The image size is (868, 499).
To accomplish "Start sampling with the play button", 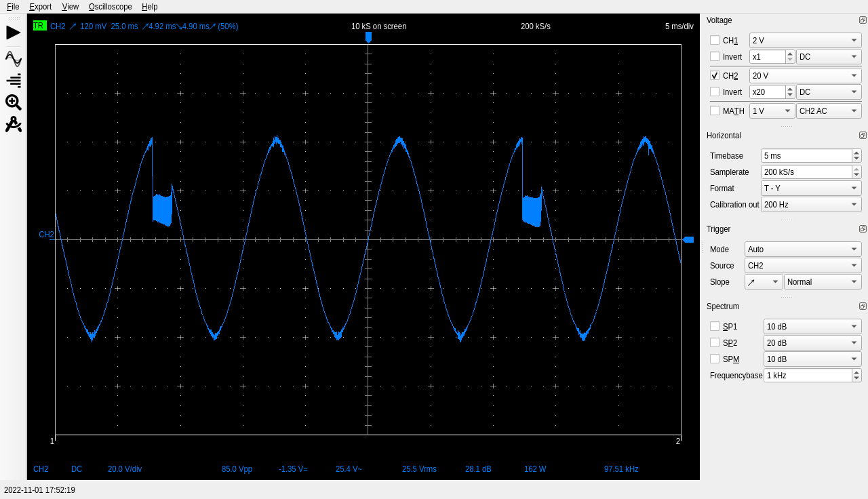I will coord(14,33).
